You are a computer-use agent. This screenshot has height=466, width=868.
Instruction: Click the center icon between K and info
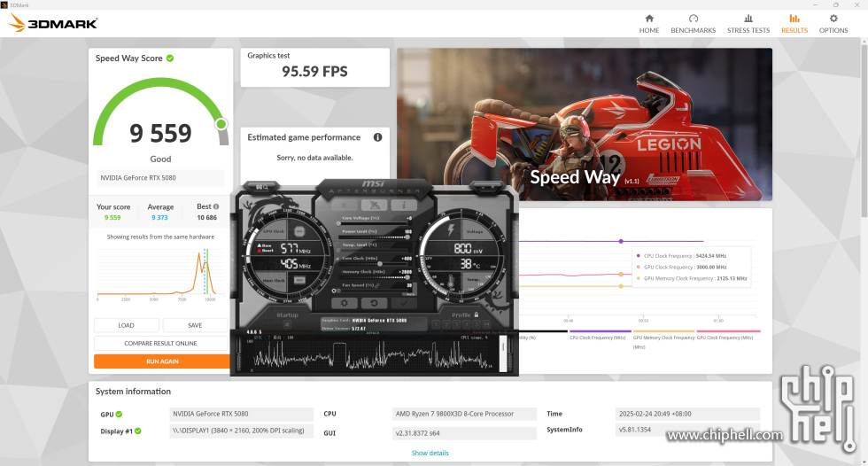coord(375,206)
